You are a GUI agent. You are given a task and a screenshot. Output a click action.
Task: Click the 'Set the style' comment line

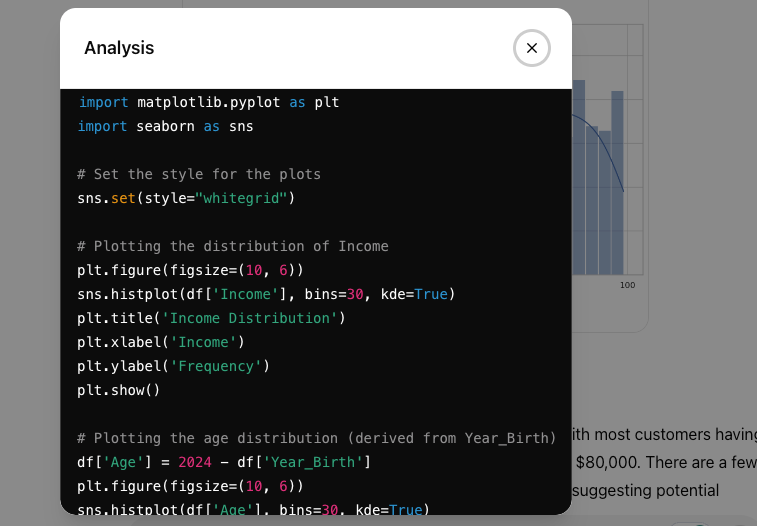(x=199, y=174)
